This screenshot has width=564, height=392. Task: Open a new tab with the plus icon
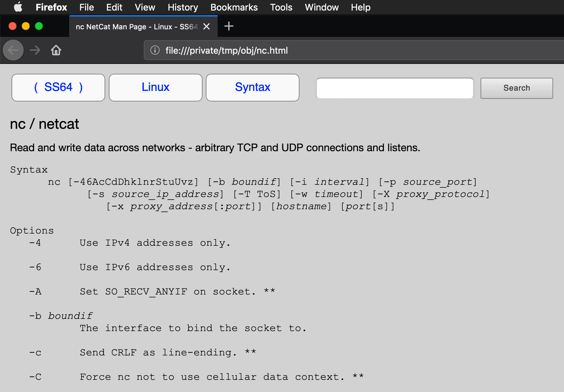tap(229, 26)
